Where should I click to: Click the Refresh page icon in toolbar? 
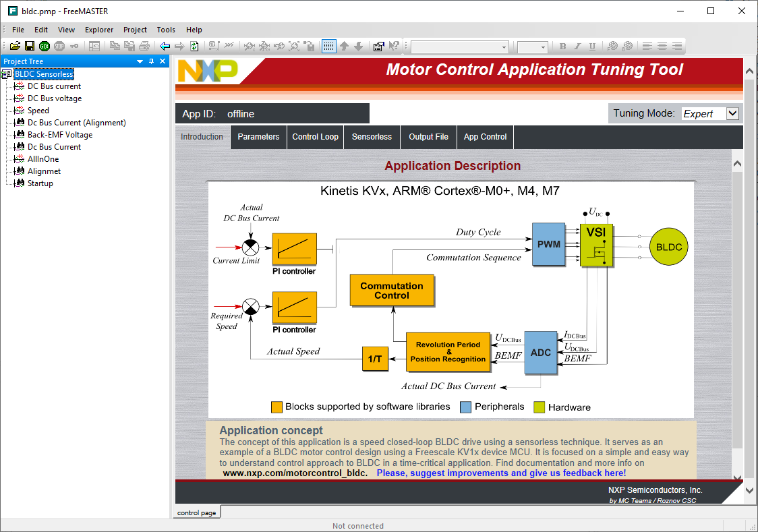[x=194, y=46]
